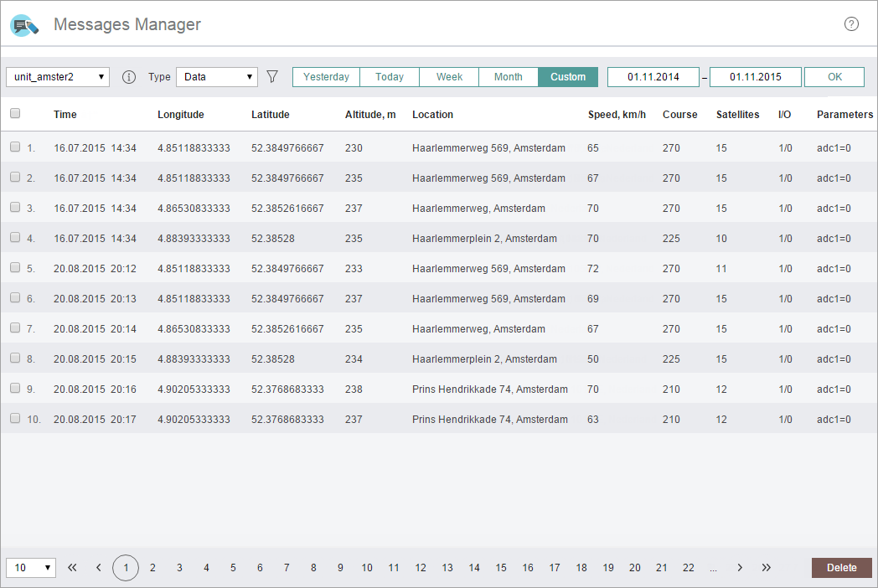This screenshot has height=588, width=878.
Task: Jump to last page with double-right arrows
Action: tap(767, 568)
